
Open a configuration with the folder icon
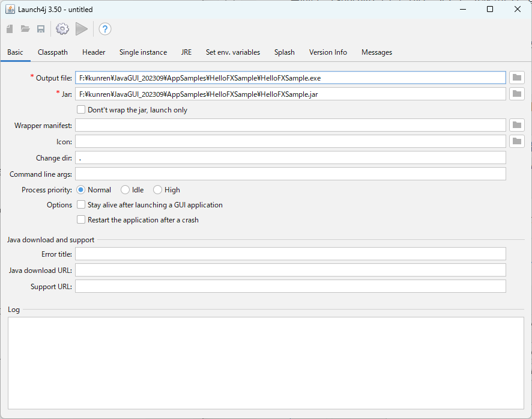click(x=25, y=29)
